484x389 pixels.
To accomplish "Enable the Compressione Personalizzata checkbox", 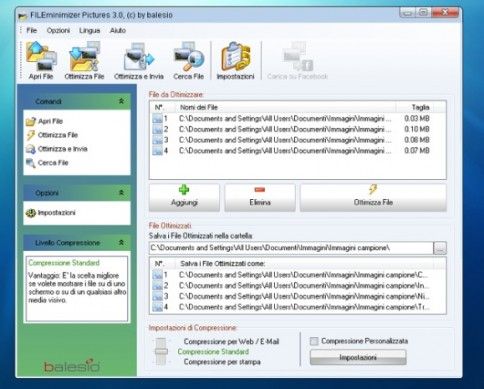I will [x=314, y=341].
